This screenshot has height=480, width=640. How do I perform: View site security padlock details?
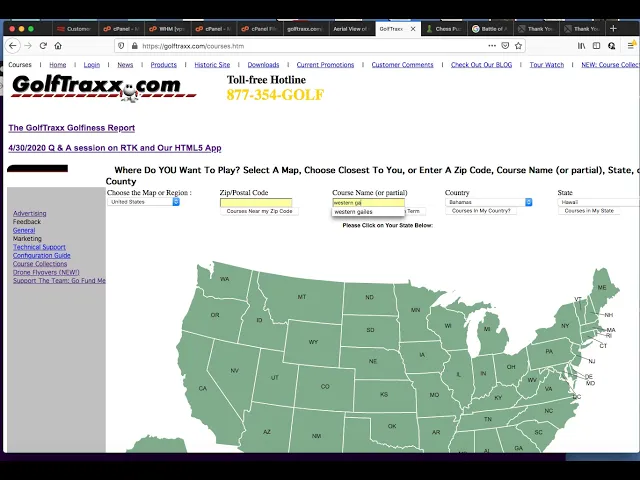[135, 46]
